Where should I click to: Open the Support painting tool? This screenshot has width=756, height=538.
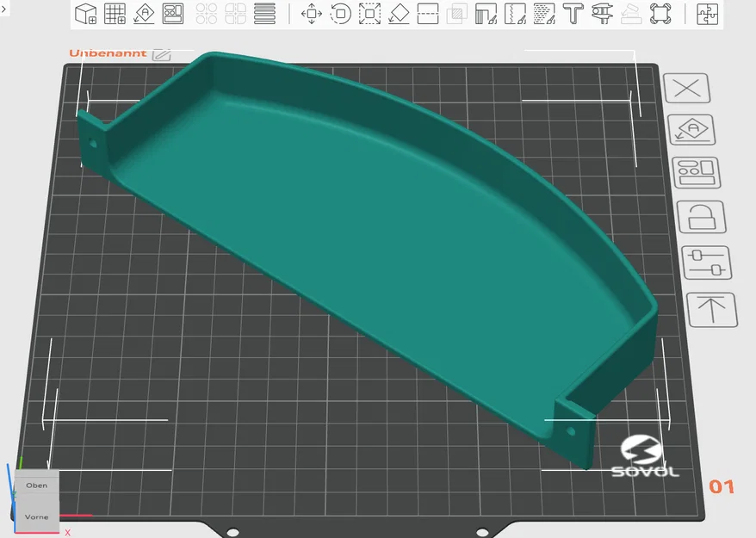coord(486,14)
